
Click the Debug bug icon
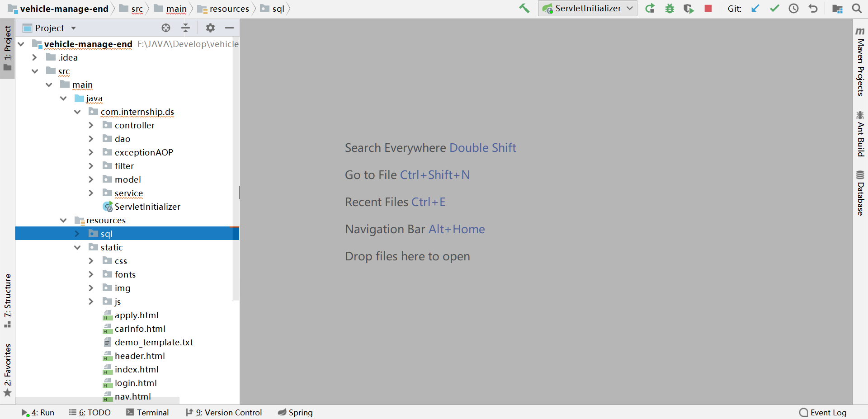[670, 8]
